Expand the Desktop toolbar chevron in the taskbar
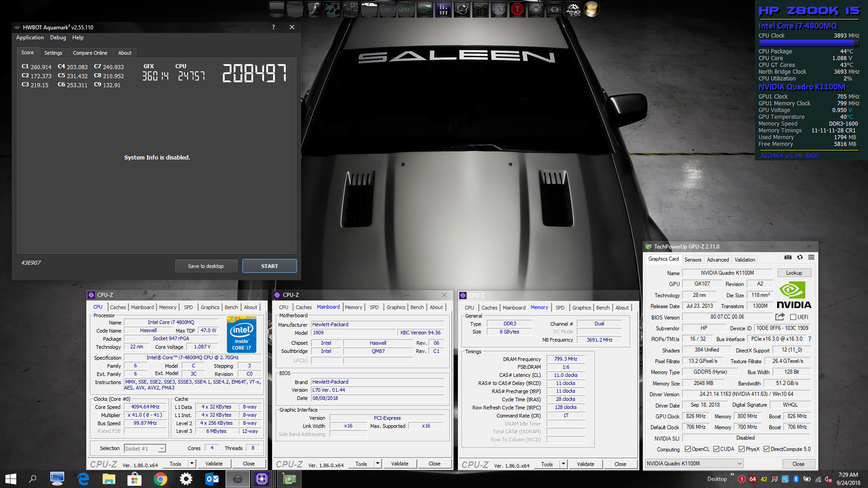Screen dimensions: 868x488 click(732, 474)
